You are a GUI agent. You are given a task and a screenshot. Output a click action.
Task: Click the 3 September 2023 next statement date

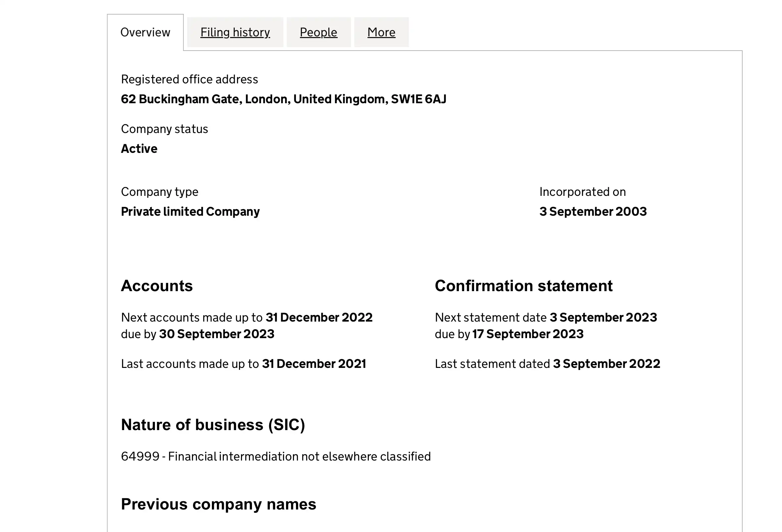tap(603, 318)
